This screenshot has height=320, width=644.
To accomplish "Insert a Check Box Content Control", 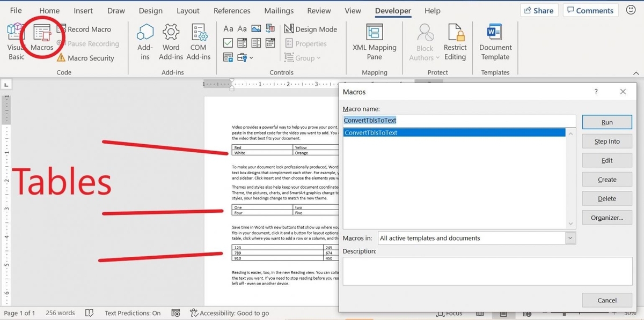I will 228,43.
